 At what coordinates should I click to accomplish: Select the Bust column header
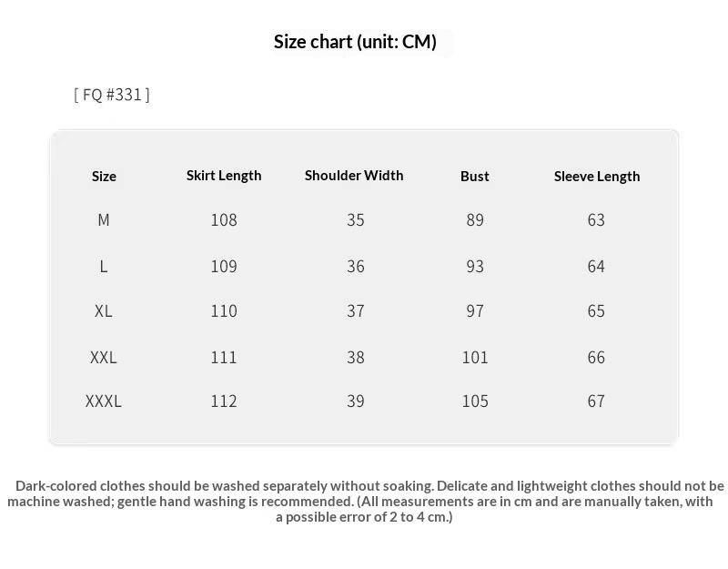pos(475,177)
